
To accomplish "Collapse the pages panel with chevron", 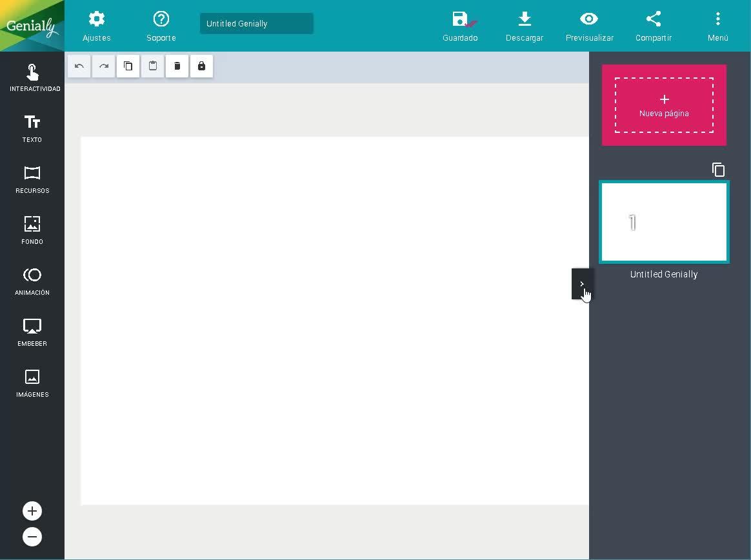I will tap(581, 284).
